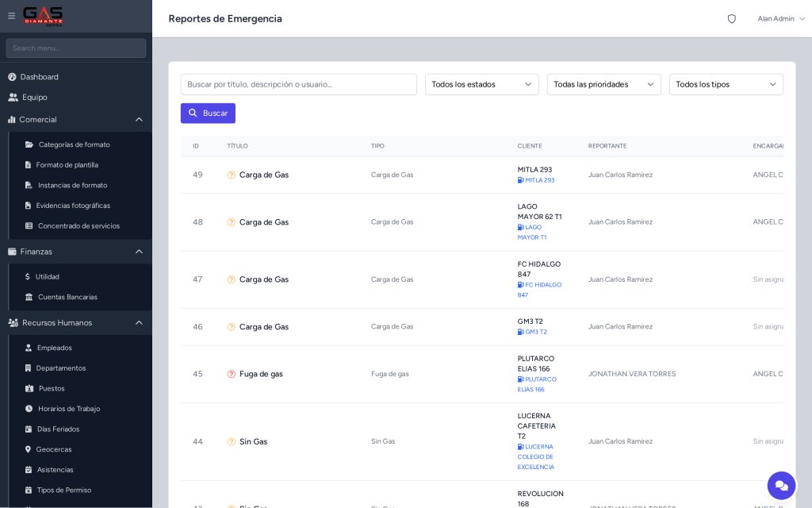Click the Instancias de formato icon
Viewport: 812px width, 508px height.
(x=29, y=185)
